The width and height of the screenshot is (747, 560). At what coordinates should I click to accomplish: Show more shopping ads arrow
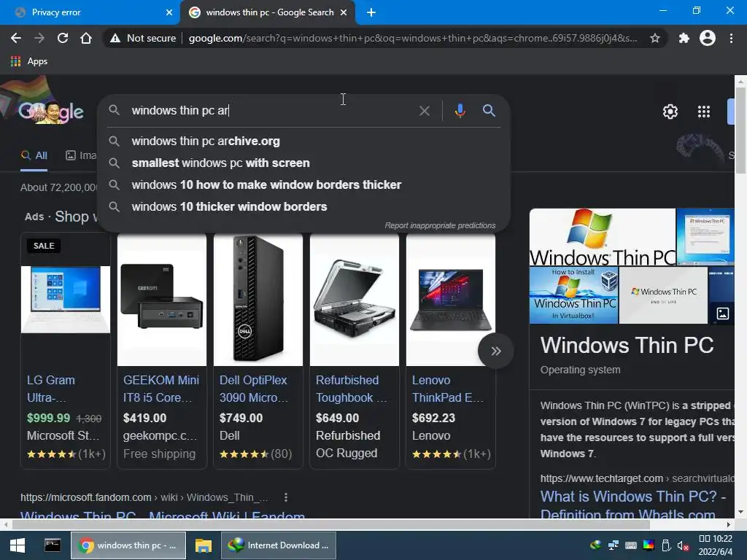pos(496,351)
